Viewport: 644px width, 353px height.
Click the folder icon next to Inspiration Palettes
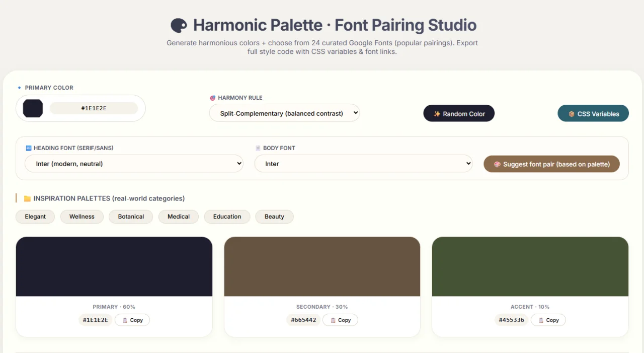27,198
